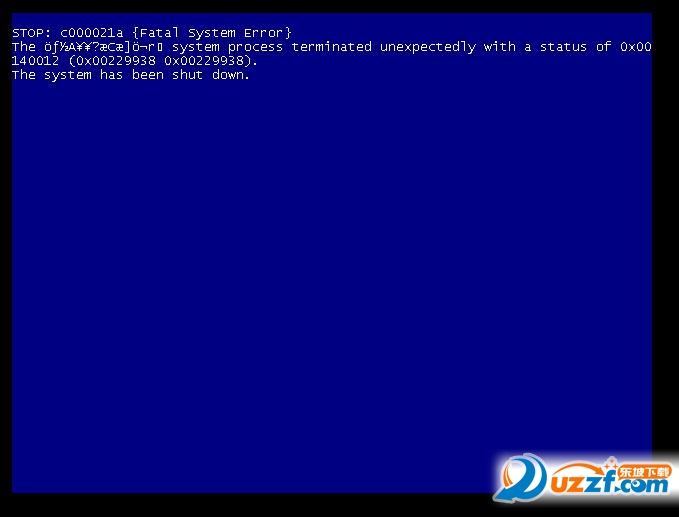679x517 pixels.
Task: Click the '0x00' at the line end
Action: (636, 47)
